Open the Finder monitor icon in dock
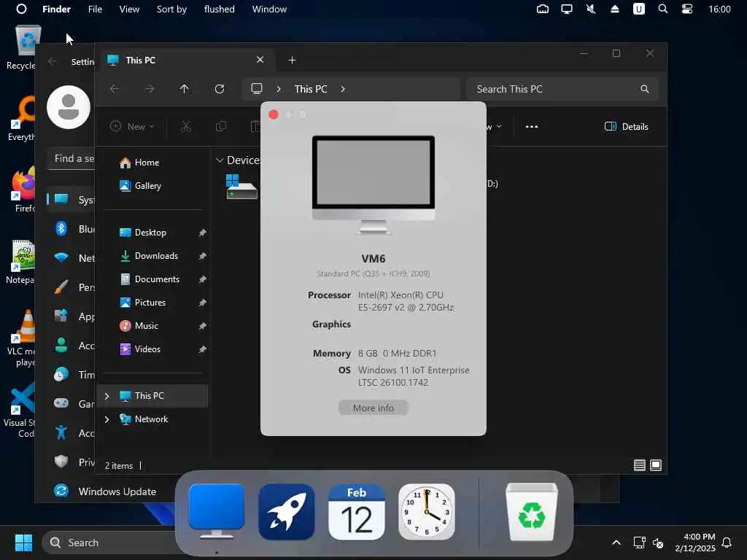 [216, 511]
